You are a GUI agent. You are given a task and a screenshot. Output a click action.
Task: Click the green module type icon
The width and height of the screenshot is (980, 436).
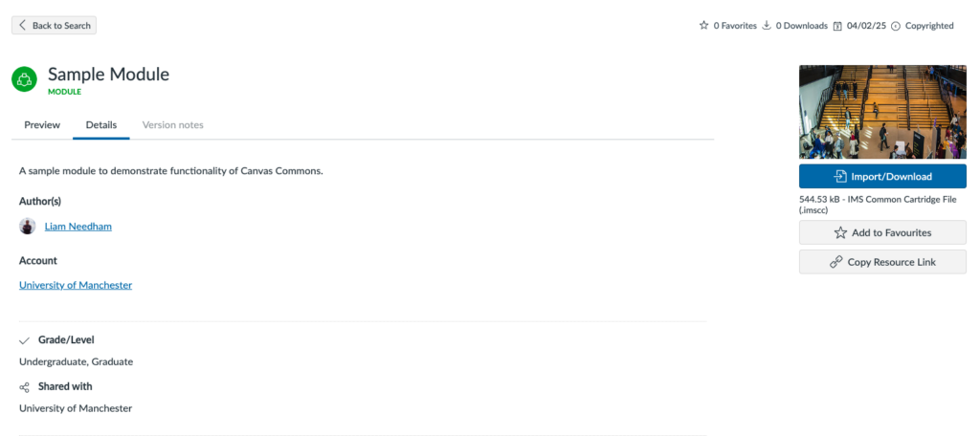[24, 80]
